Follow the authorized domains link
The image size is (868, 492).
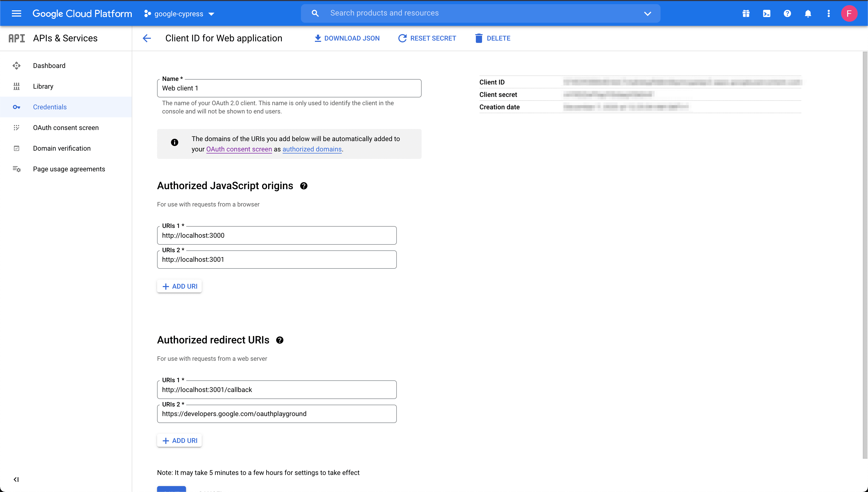pos(311,149)
